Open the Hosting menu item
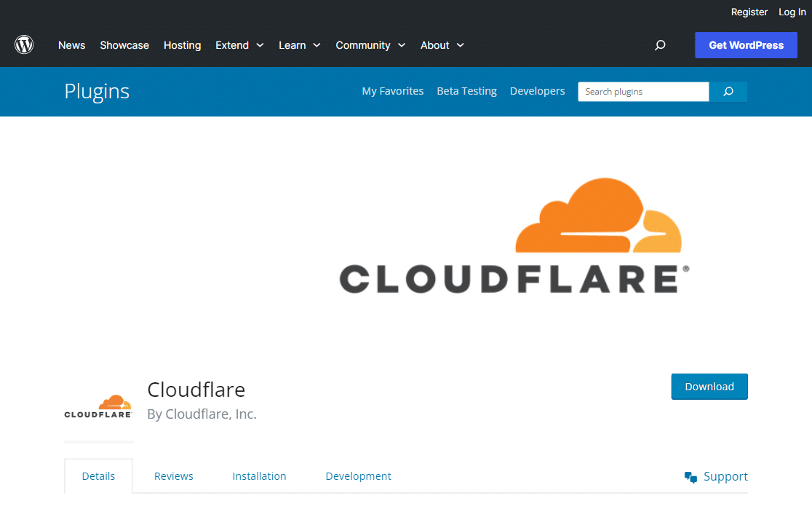Viewport: 812px width, 517px height. click(183, 46)
